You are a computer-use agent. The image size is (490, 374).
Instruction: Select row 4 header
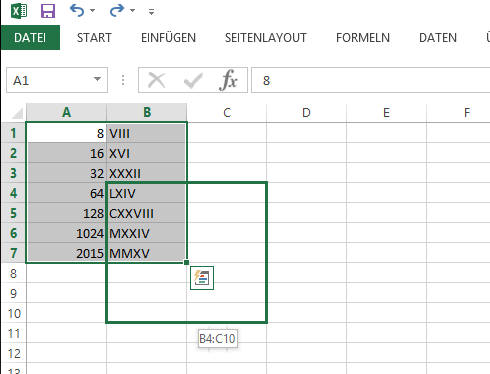click(14, 193)
